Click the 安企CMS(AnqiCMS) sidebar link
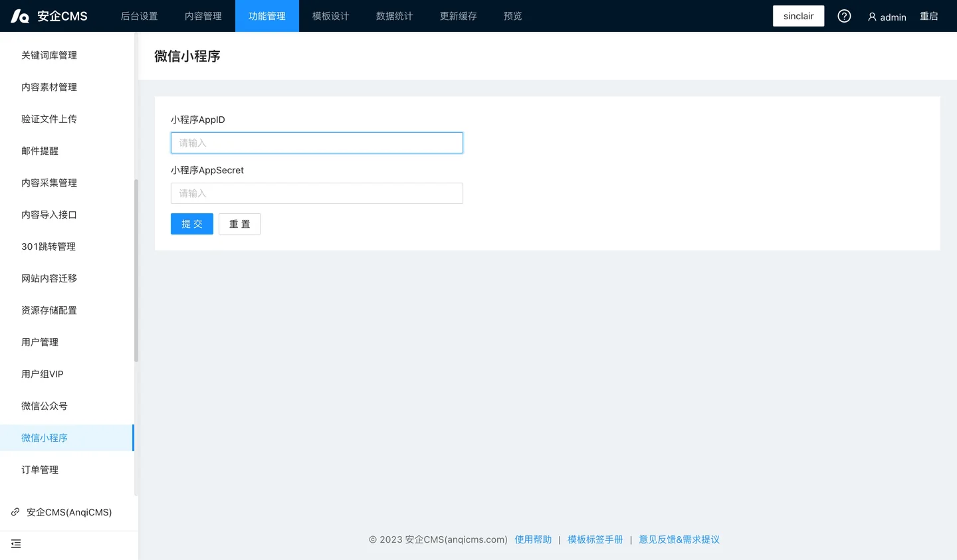 69,512
